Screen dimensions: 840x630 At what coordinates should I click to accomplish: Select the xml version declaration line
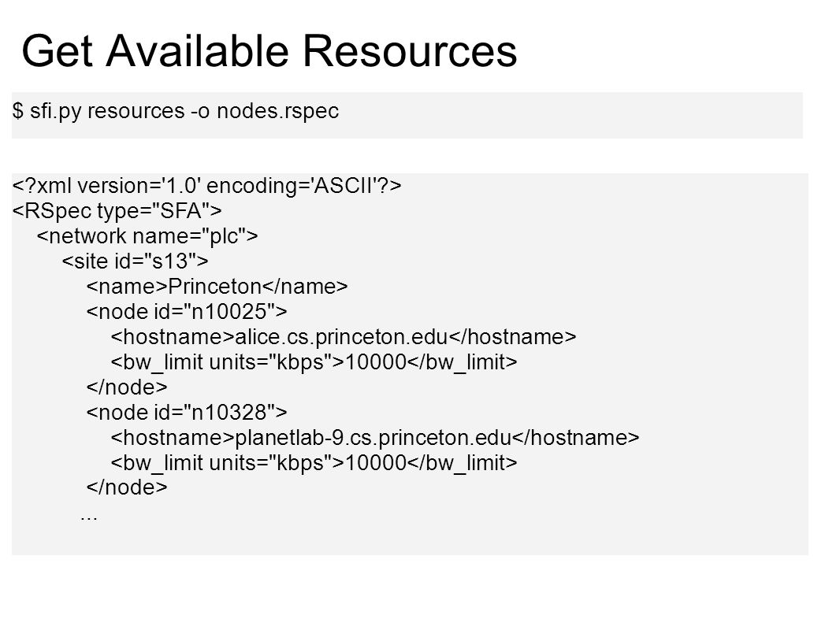coord(206,186)
